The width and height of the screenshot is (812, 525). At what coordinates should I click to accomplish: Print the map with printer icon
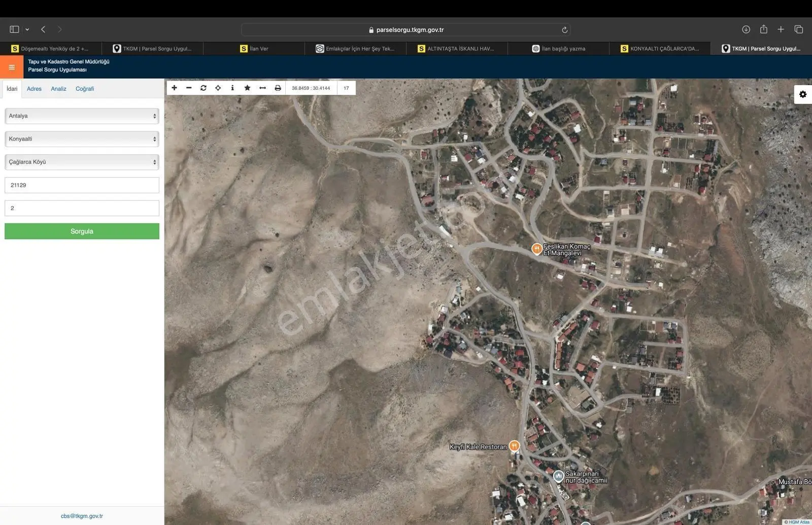(x=278, y=88)
